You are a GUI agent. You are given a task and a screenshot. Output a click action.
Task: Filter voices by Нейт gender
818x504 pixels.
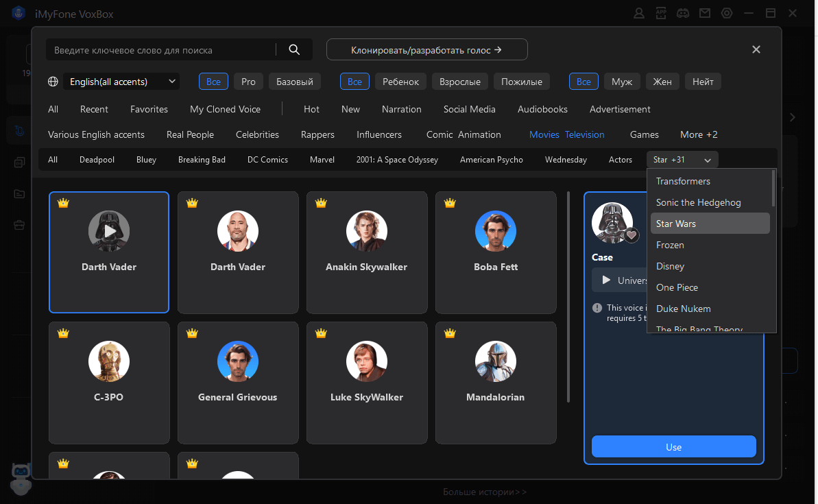coord(703,82)
